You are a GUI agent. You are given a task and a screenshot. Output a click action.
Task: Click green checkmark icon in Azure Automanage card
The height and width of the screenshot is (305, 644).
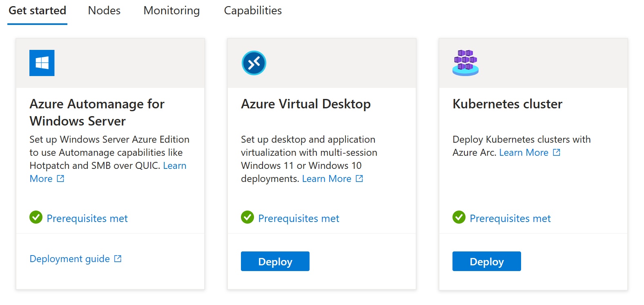tap(36, 218)
